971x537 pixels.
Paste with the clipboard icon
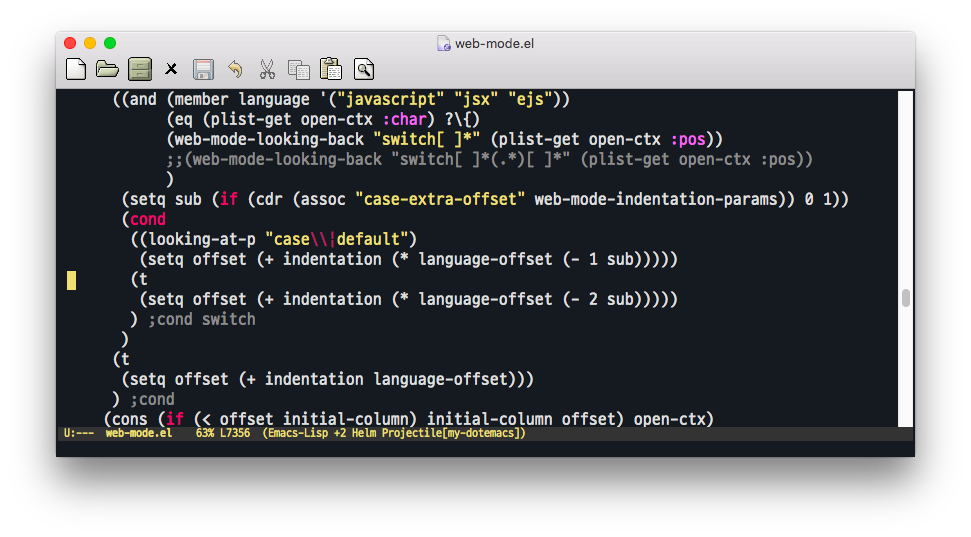tap(331, 69)
